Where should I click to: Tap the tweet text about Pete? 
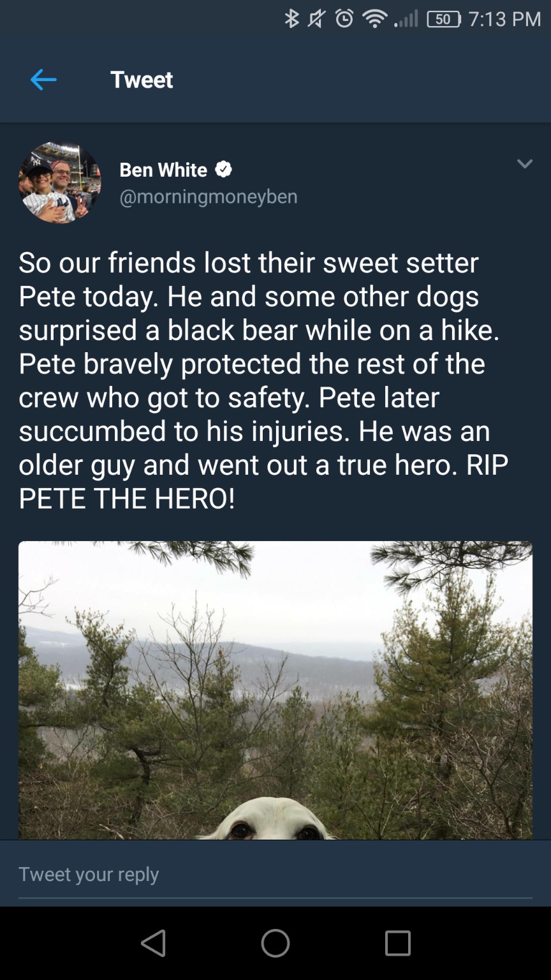point(264,380)
